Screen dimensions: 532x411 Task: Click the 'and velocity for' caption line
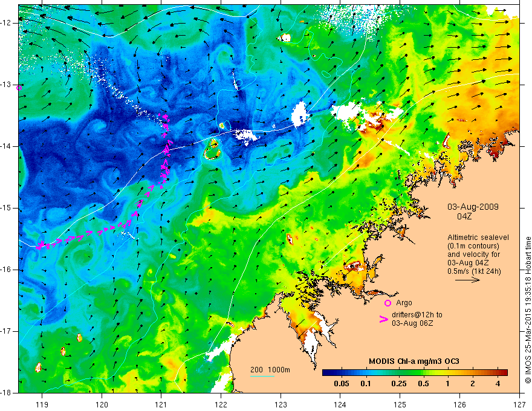coord(473,254)
